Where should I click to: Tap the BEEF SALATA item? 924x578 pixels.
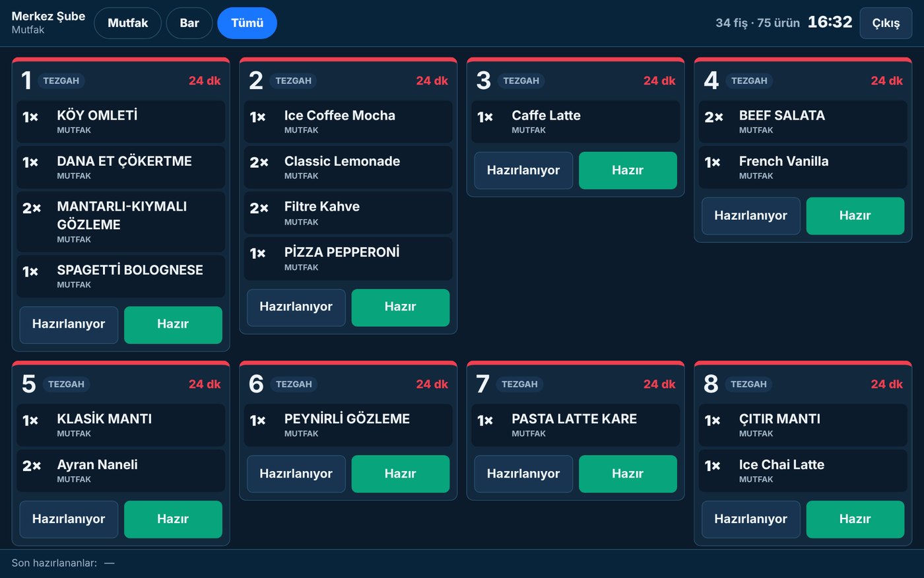(803, 122)
